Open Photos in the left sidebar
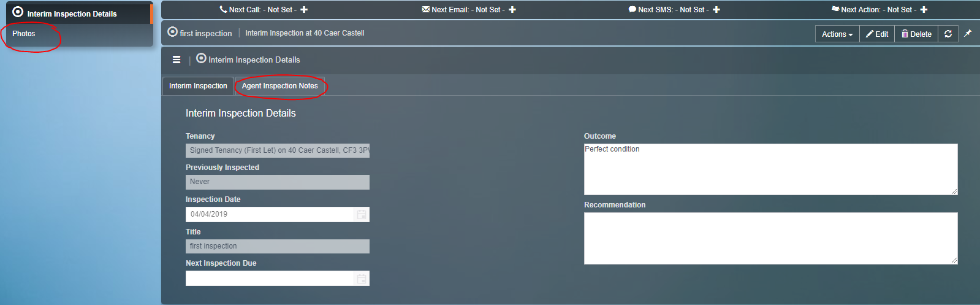Image resolution: width=980 pixels, height=305 pixels. pyautogui.click(x=24, y=34)
